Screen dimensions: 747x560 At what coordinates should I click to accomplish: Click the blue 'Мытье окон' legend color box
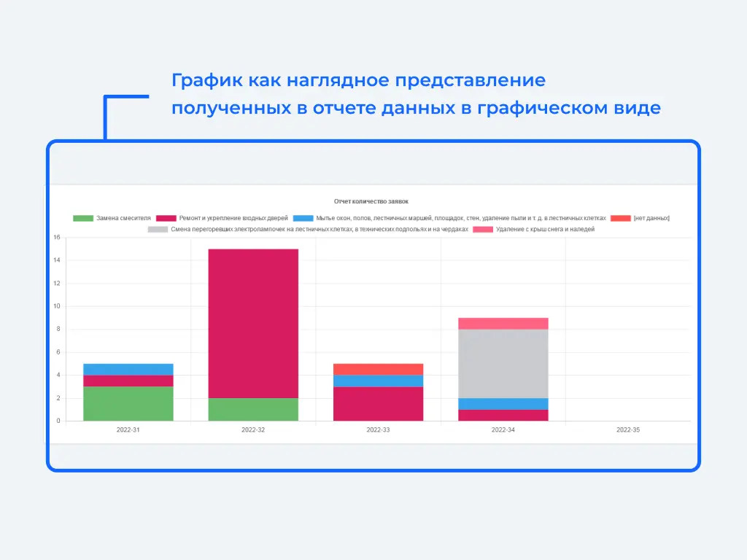303,218
